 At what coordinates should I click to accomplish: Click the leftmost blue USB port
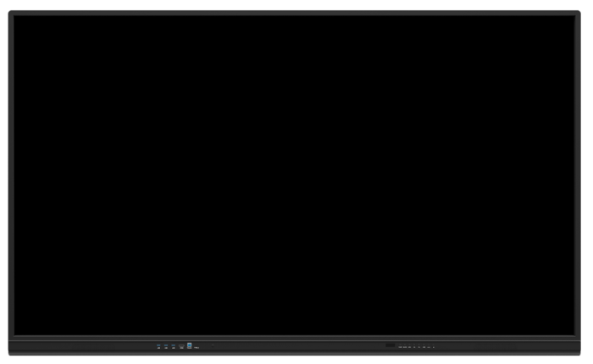(158, 345)
